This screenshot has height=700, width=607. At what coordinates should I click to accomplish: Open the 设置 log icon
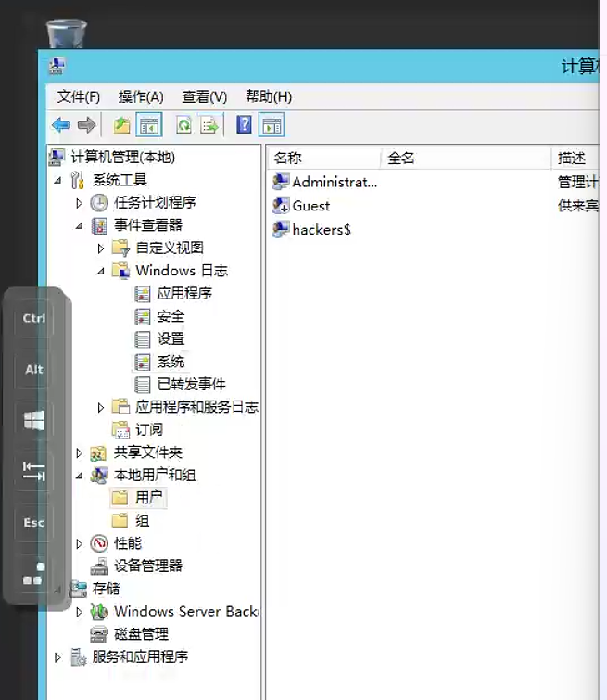point(143,338)
